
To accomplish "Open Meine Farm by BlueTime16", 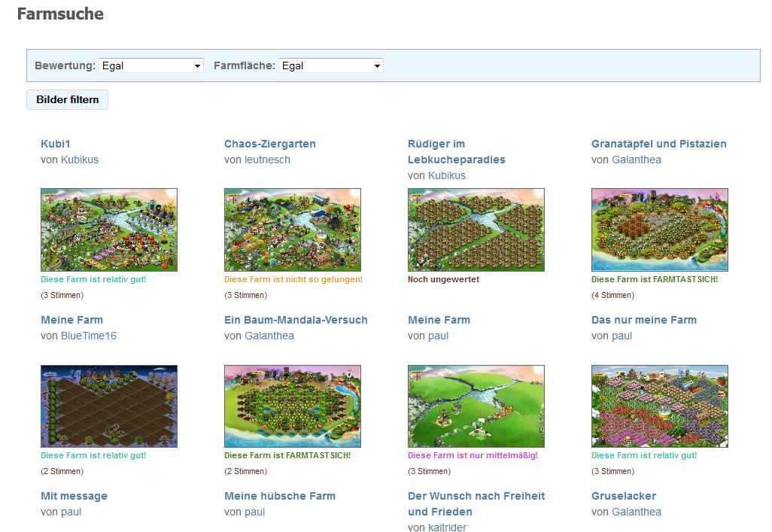I will [72, 320].
